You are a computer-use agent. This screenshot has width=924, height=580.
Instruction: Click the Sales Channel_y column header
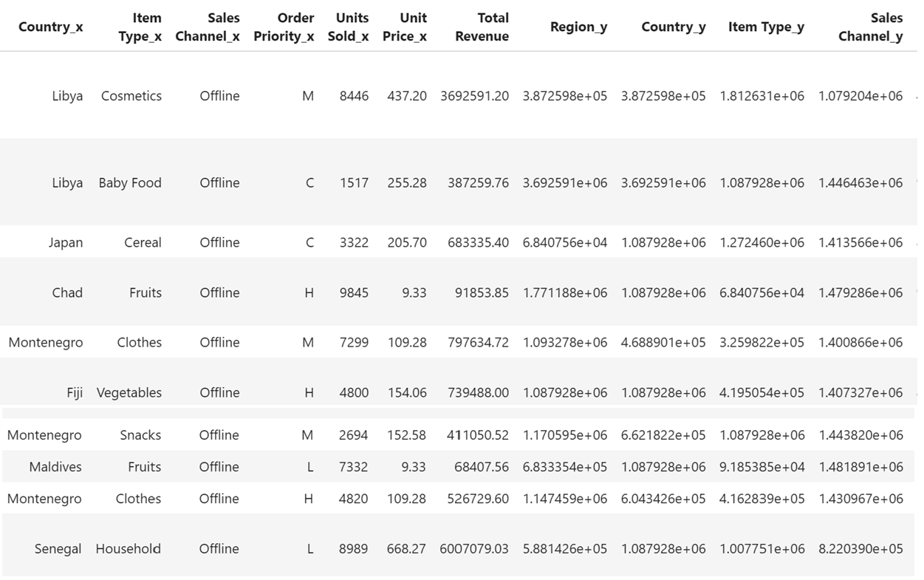click(871, 27)
